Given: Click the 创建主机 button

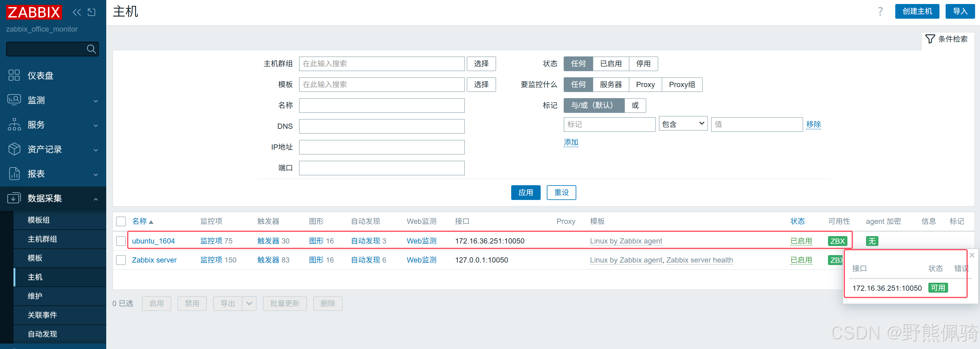Looking at the screenshot, I should pos(917,11).
